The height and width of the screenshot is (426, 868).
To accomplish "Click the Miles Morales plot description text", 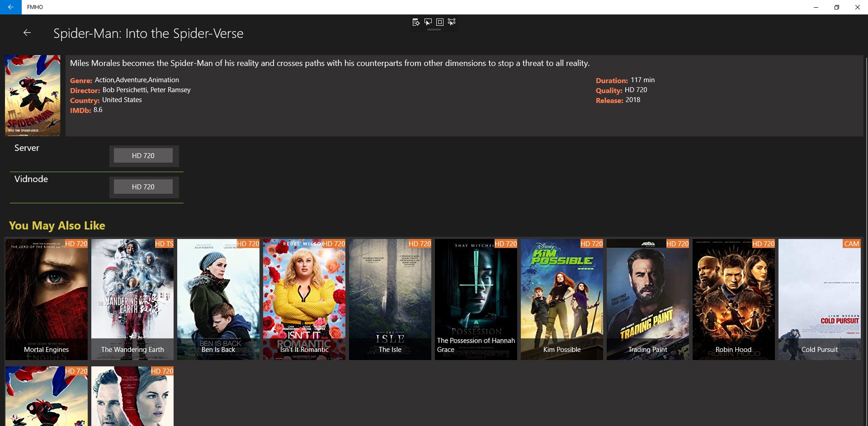I will 330,63.
